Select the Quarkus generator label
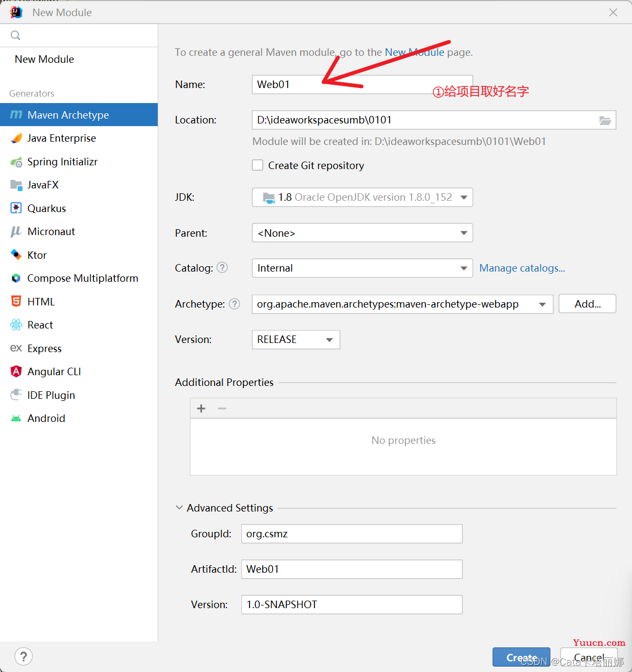The width and height of the screenshot is (632, 672). [x=47, y=208]
